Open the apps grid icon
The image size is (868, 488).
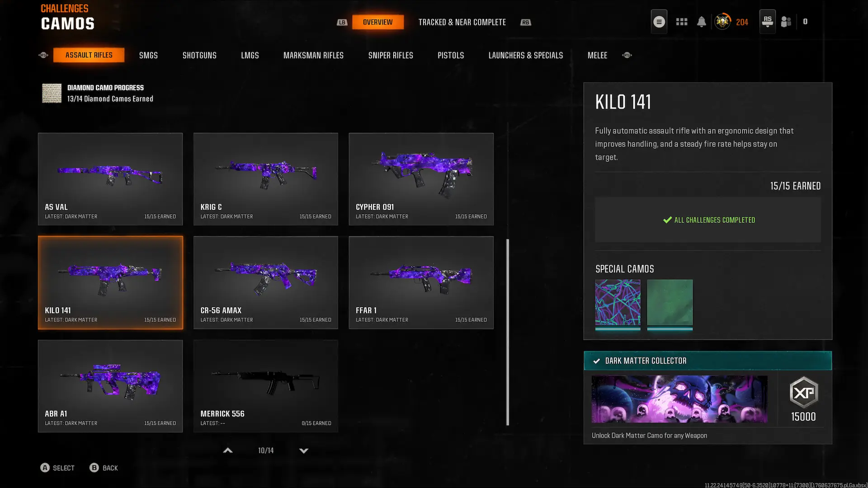[x=681, y=22]
